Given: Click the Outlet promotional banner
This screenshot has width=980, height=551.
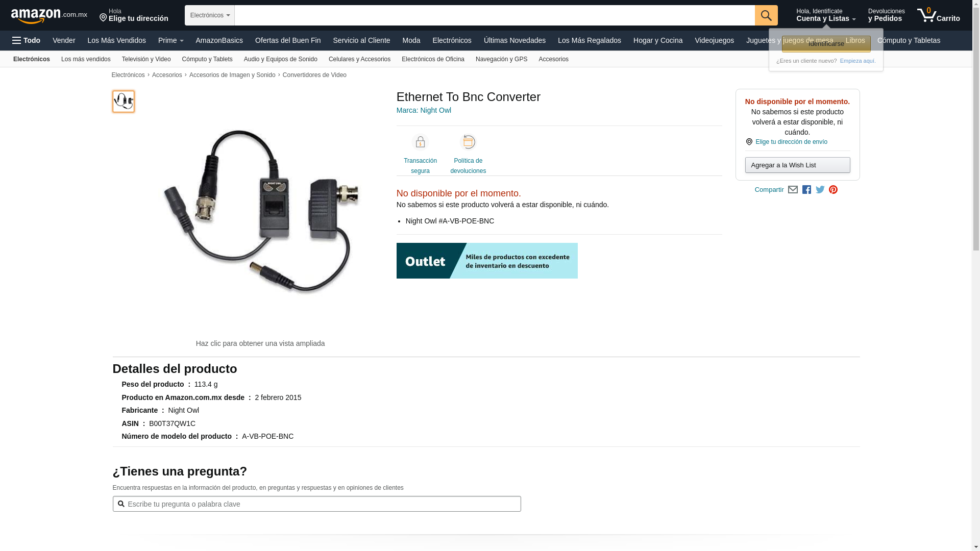Looking at the screenshot, I should pyautogui.click(x=487, y=261).
